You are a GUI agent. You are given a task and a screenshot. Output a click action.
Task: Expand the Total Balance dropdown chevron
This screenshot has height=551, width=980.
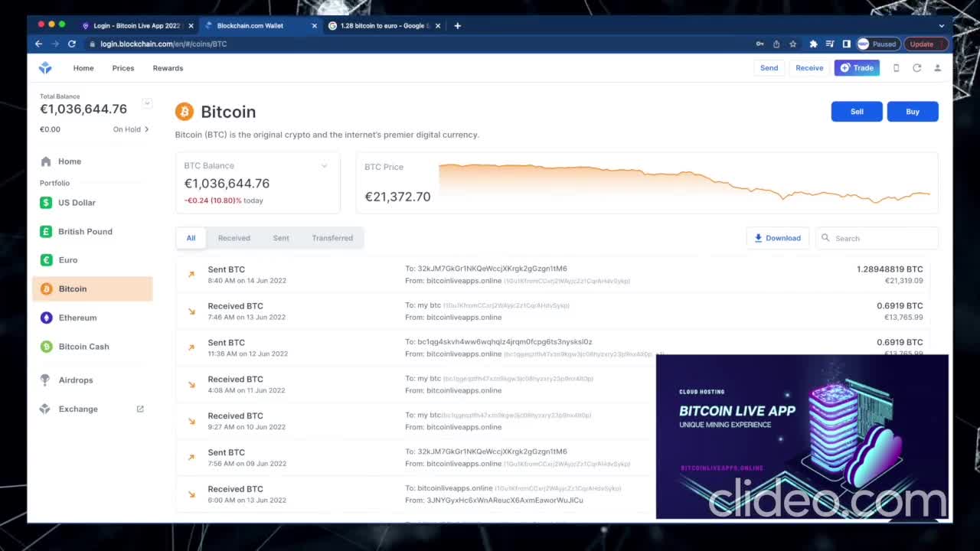[147, 103]
